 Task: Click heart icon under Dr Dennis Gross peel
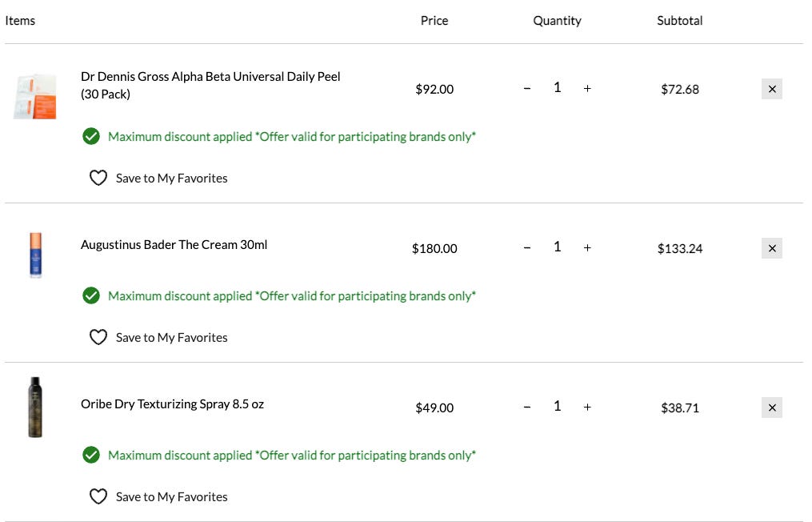[x=98, y=178]
